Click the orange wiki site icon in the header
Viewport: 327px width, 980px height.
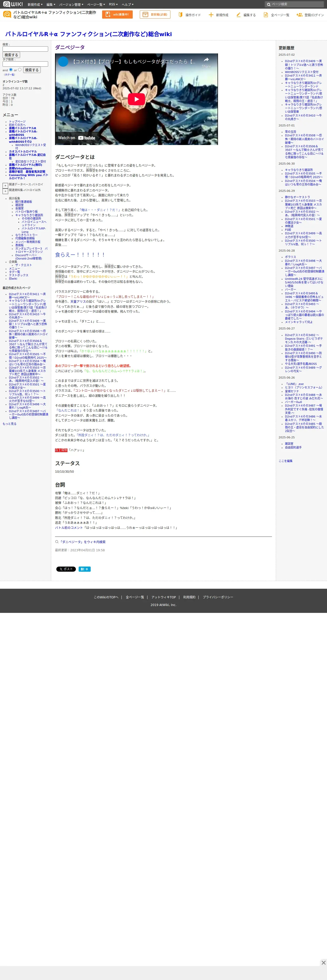7,15
